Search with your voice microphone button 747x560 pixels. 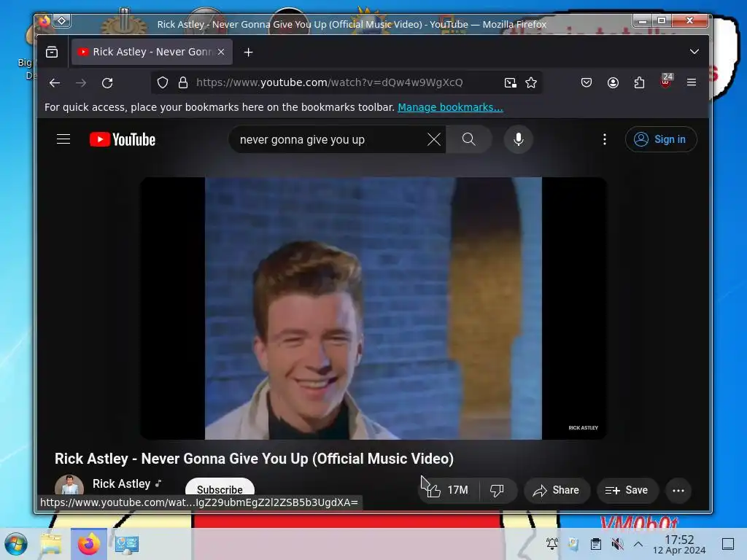519,139
